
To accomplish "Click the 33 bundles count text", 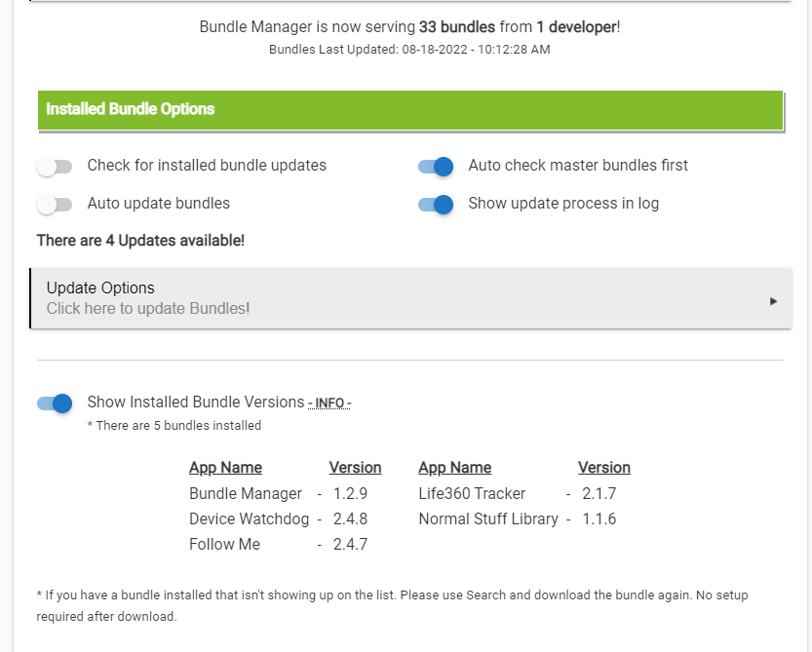I will (459, 26).
